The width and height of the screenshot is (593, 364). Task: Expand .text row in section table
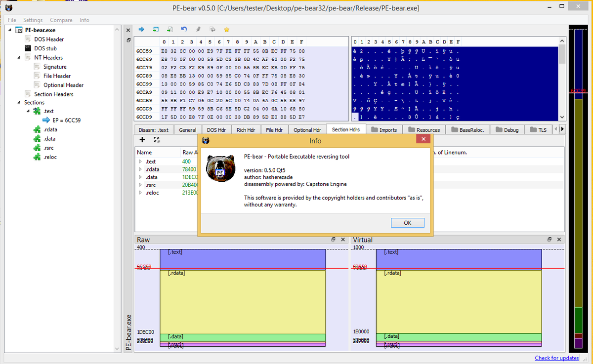coord(140,162)
